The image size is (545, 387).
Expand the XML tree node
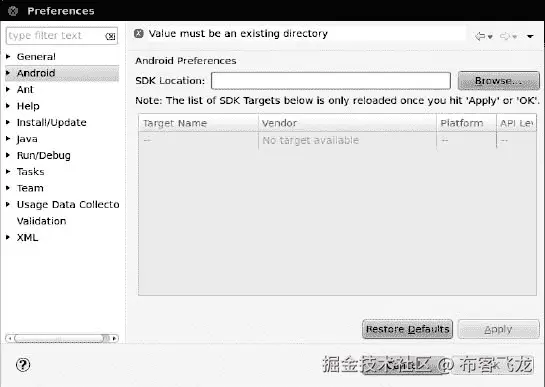pos(8,237)
